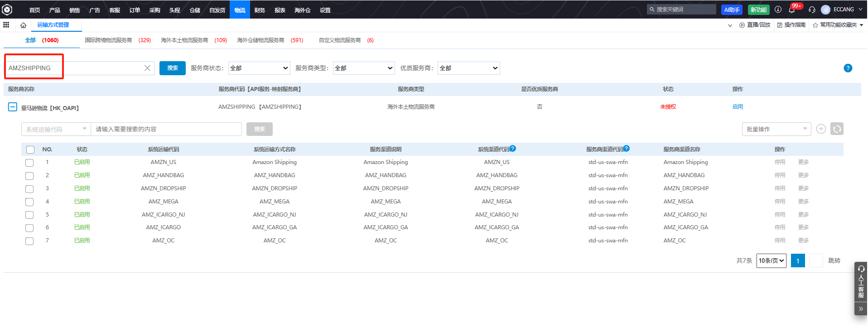Viewport: 868px width, 333px height.
Task: Open the 人工客服 floating widget
Action: (x=861, y=282)
